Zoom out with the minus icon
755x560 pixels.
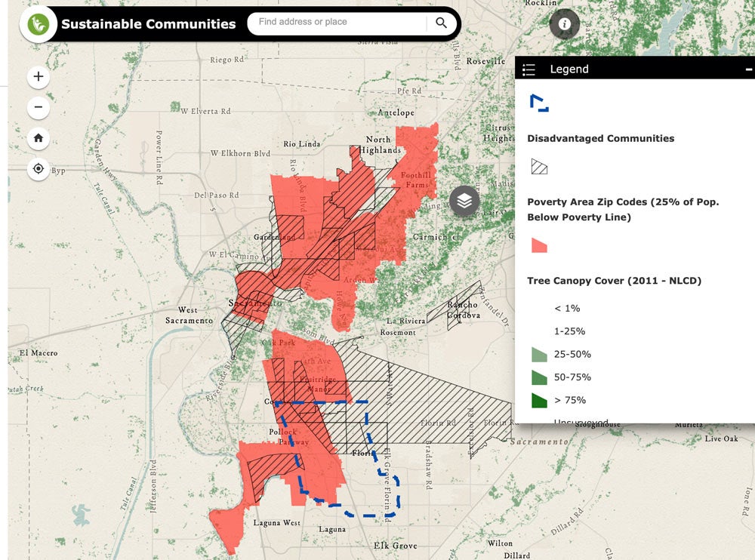pos(38,107)
